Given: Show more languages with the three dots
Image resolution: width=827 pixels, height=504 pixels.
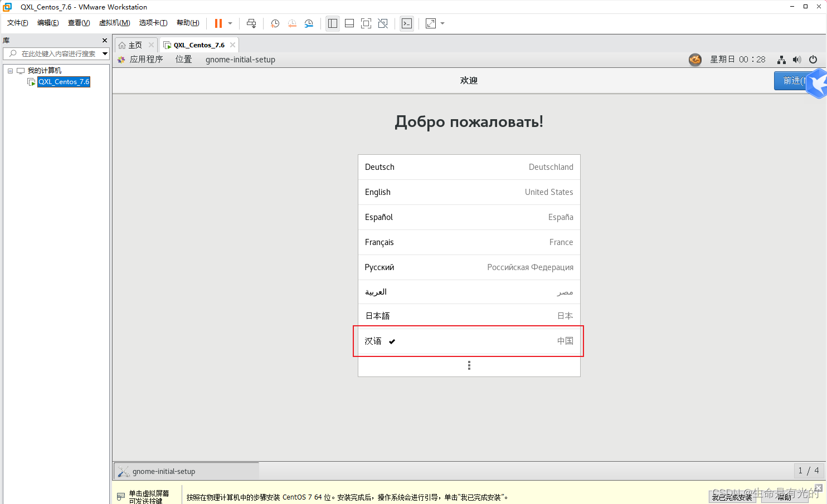Looking at the screenshot, I should pyautogui.click(x=469, y=365).
